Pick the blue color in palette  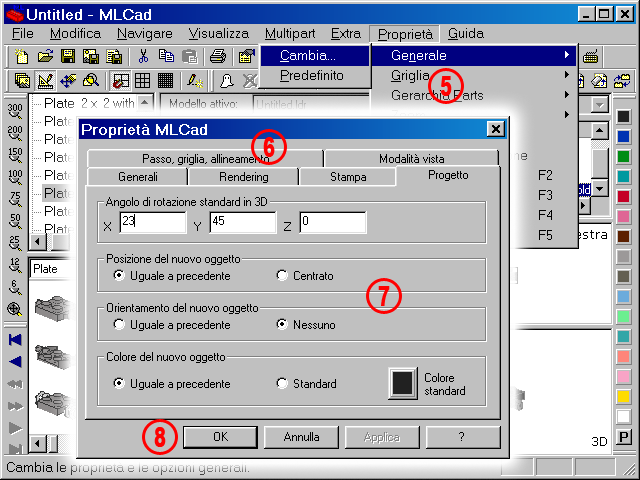(x=623, y=136)
